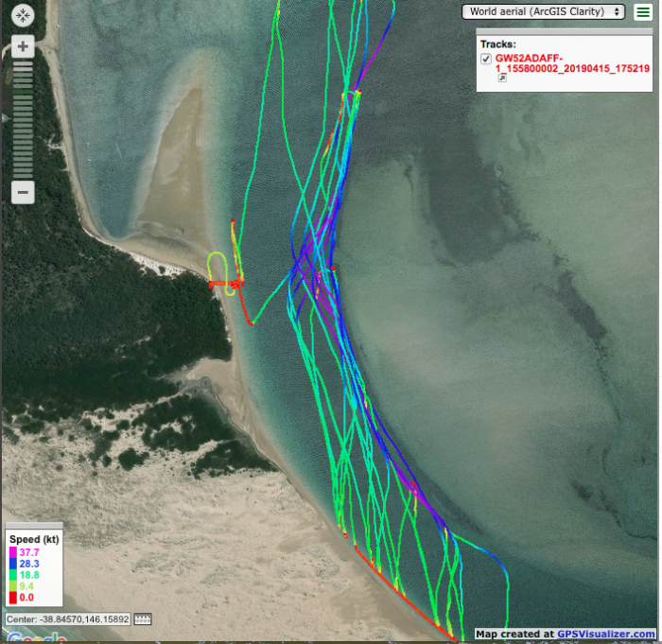Click the red 0.0 speed swatch
662x644 pixels.
[14, 598]
